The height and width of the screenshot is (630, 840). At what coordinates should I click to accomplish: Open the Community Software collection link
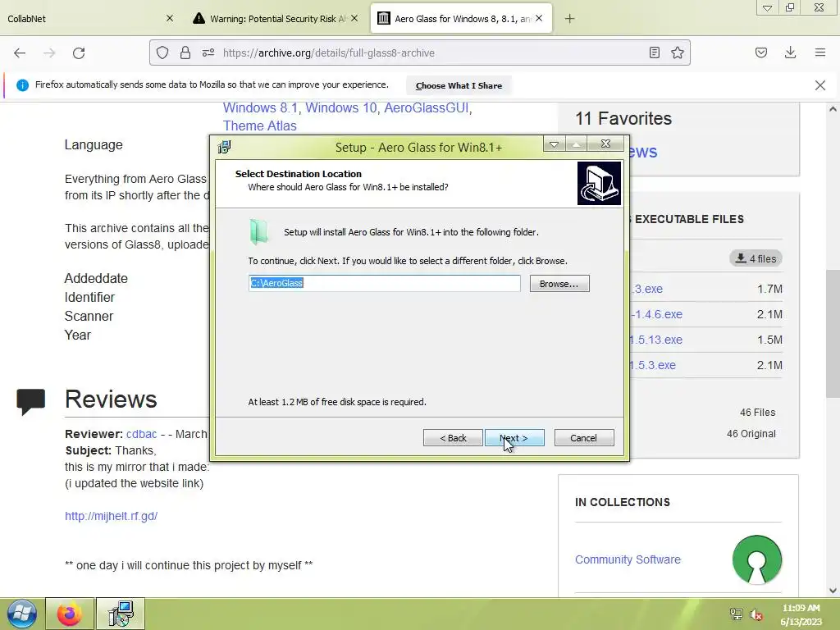tap(628, 559)
